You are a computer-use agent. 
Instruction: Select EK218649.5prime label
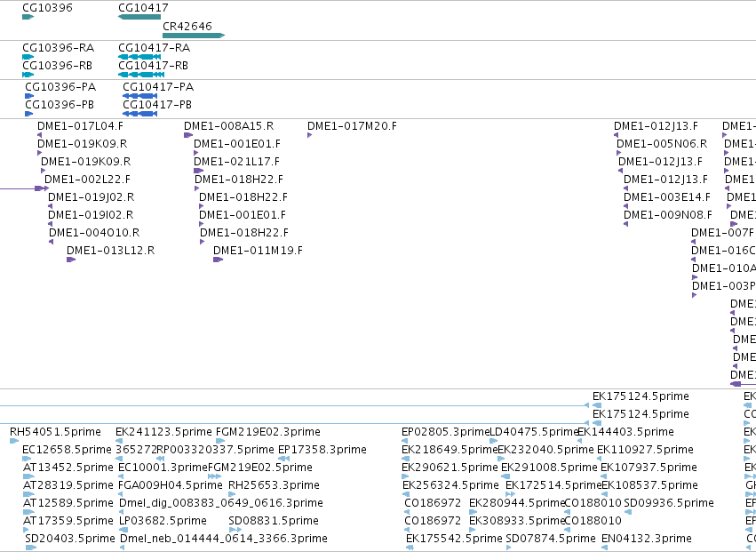coord(450,450)
